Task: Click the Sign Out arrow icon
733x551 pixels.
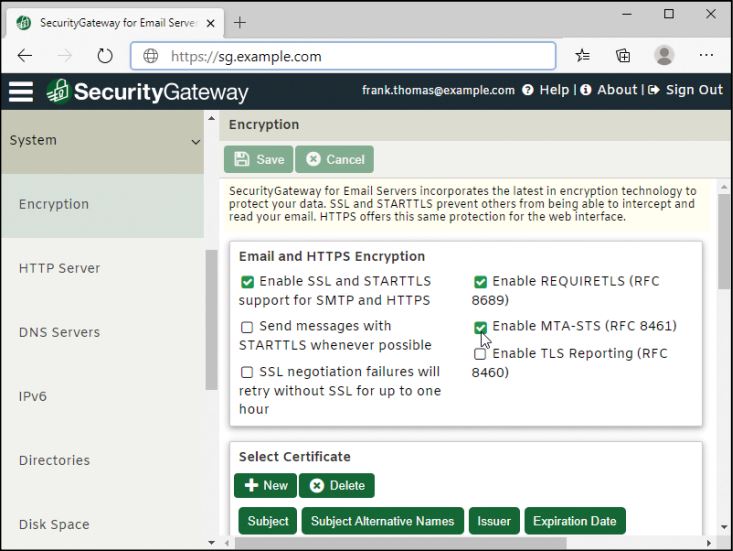Action: pos(654,90)
